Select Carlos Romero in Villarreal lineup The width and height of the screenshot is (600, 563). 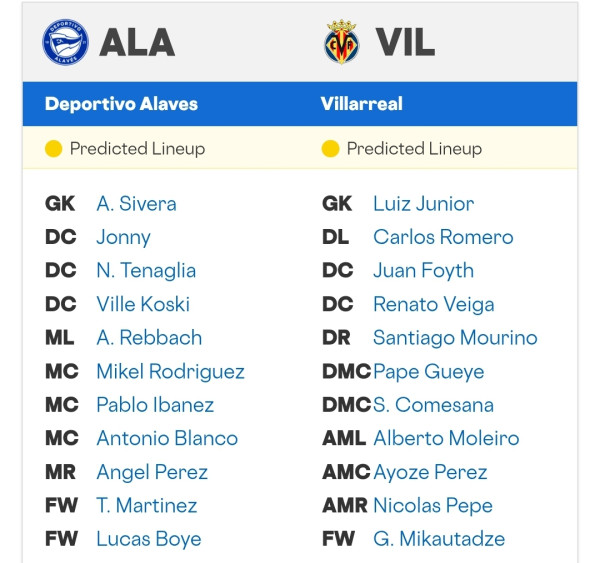pyautogui.click(x=443, y=237)
